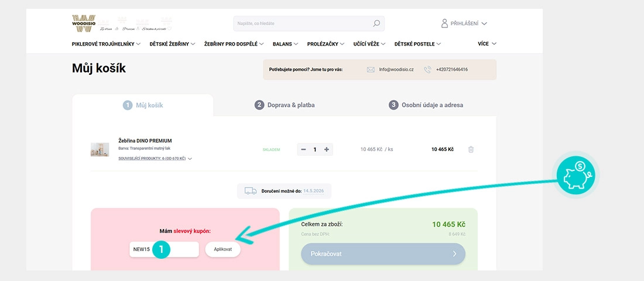Viewport: 644px width, 281px height.
Task: Go to Osobní údaje a adresa step
Action: pyautogui.click(x=426, y=105)
